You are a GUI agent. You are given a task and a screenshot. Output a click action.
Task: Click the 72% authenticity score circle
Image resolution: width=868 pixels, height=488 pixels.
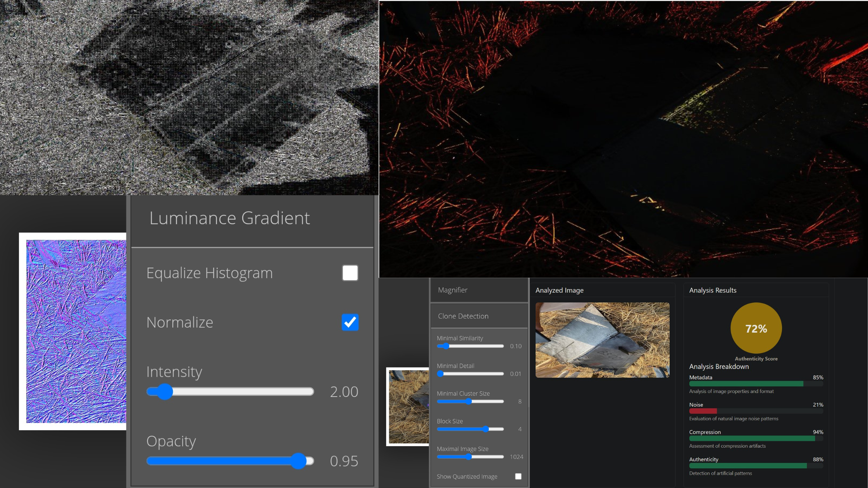[756, 328]
